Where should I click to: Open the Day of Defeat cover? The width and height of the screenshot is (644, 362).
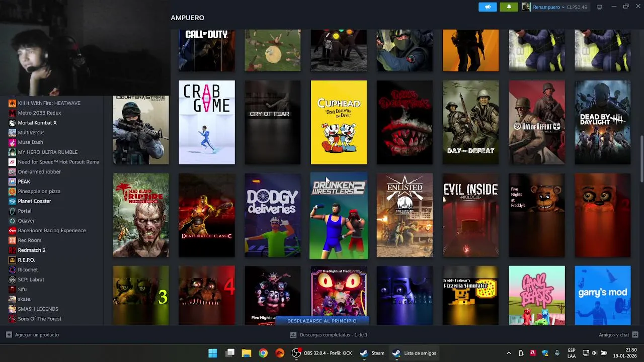click(x=470, y=122)
